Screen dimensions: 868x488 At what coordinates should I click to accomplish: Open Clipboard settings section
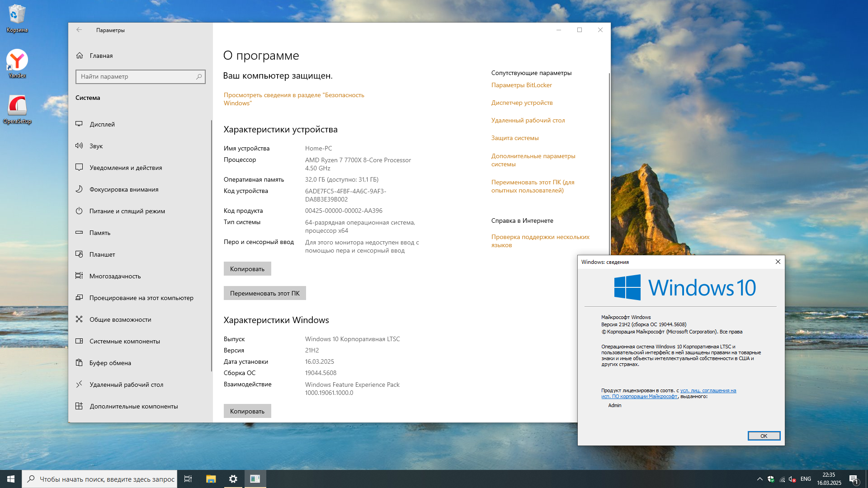pos(110,363)
